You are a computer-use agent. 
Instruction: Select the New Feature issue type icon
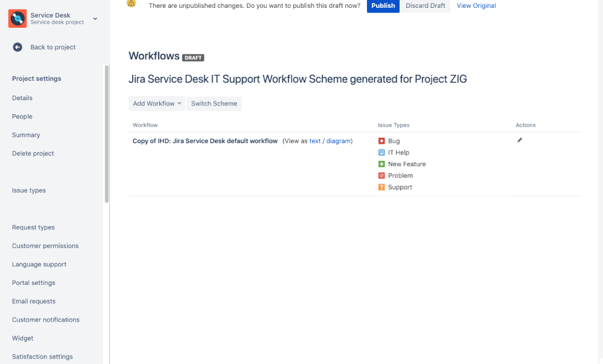[382, 164]
